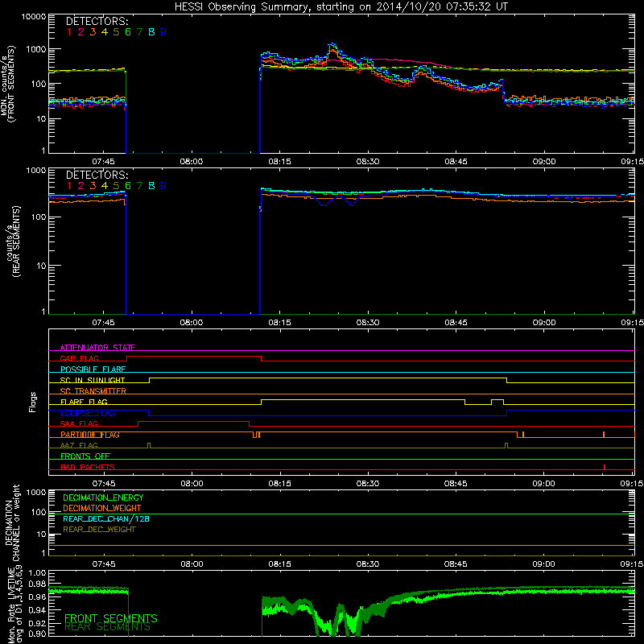The height and width of the screenshot is (644, 644).
Task: Select cyan detector 8 in front segments legend
Action: [x=151, y=31]
